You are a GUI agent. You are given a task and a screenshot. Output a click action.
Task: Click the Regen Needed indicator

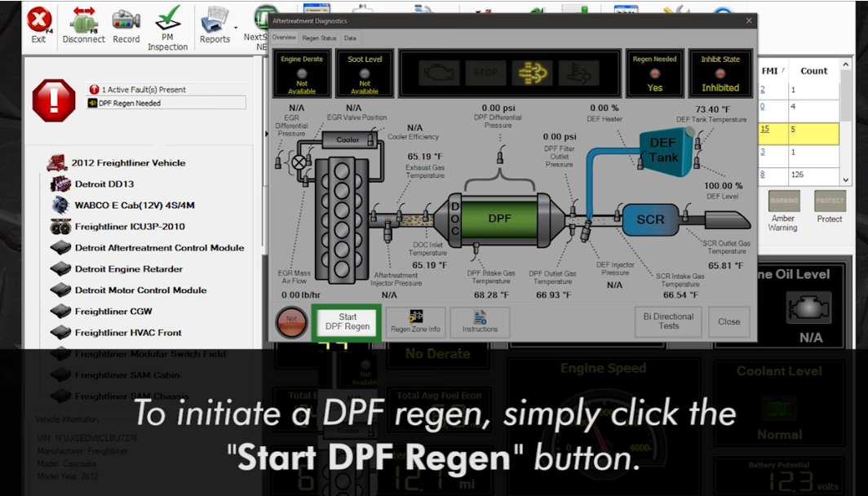655,73
